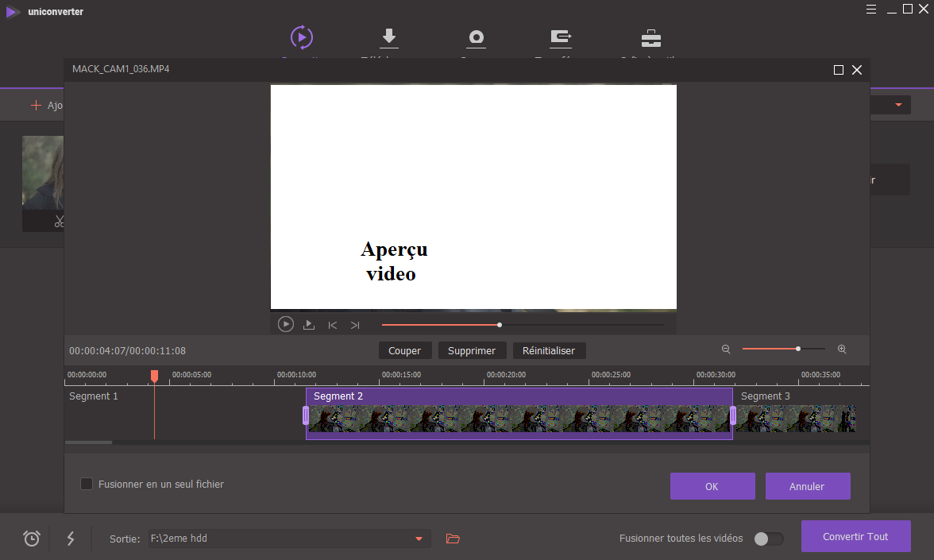Click the play-segment icon beside the play button
Viewport: 934px width, 560px height.
pyautogui.click(x=309, y=325)
